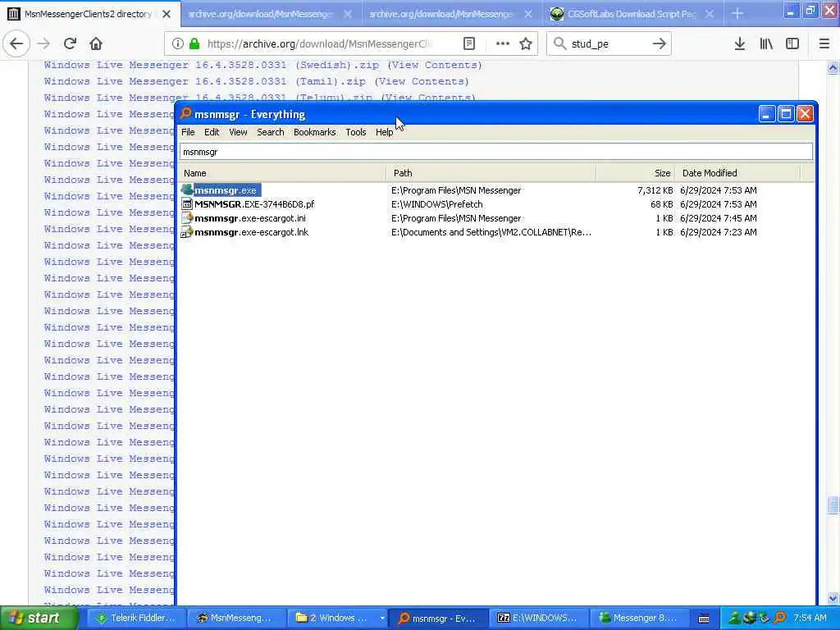The width and height of the screenshot is (840, 630).
Task: Open the Help menu in Everything
Action: pyautogui.click(x=384, y=132)
